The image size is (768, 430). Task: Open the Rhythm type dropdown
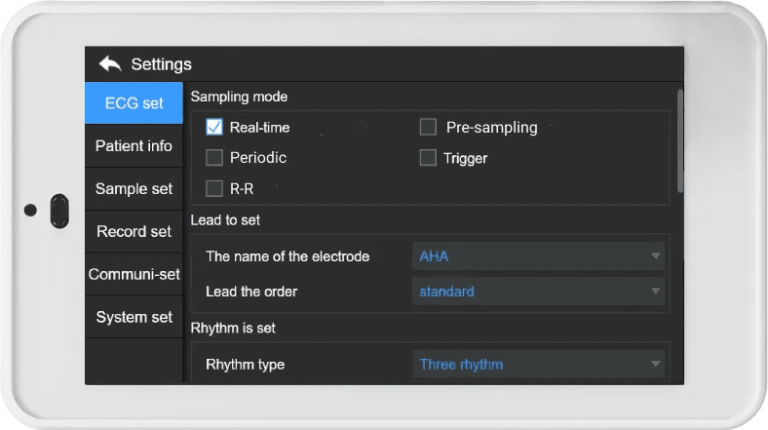538,364
